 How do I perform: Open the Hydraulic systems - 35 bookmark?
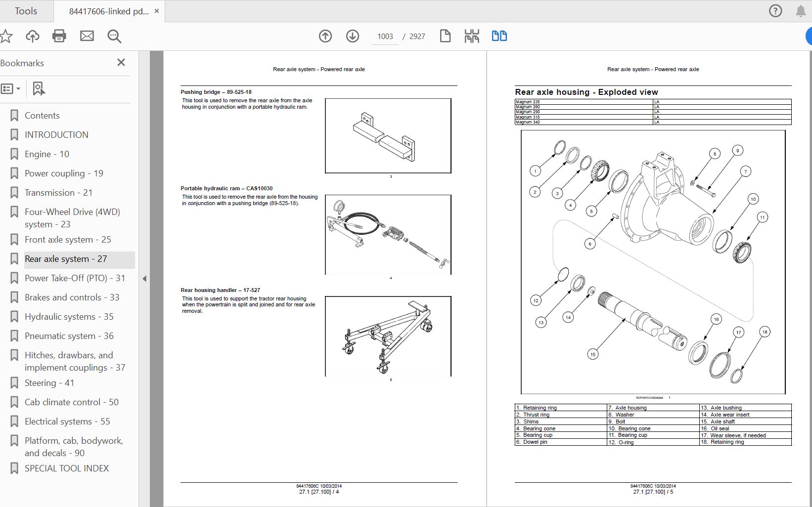(x=69, y=317)
